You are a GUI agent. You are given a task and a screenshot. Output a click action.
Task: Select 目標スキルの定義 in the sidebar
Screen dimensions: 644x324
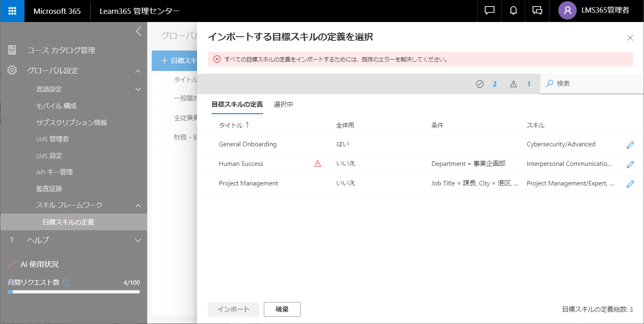[74, 222]
